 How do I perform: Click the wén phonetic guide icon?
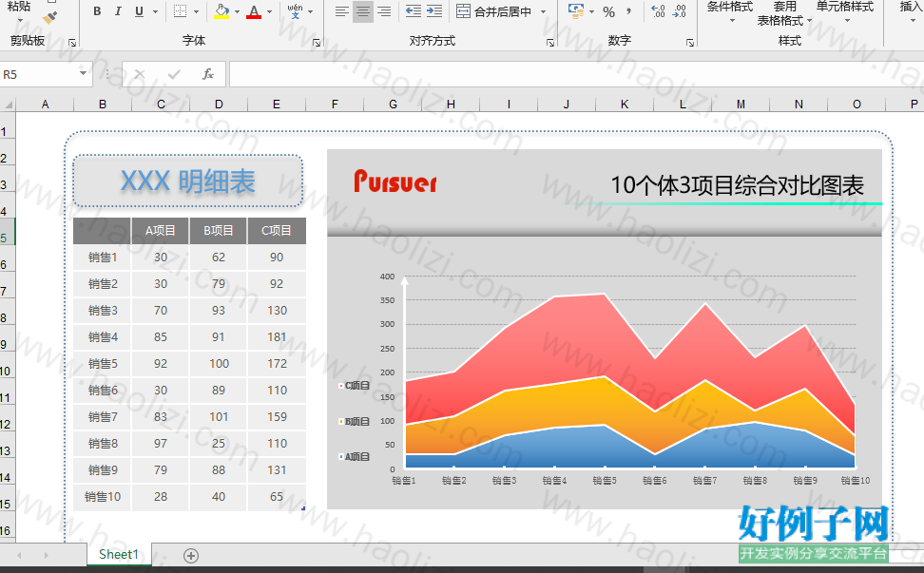coord(296,11)
